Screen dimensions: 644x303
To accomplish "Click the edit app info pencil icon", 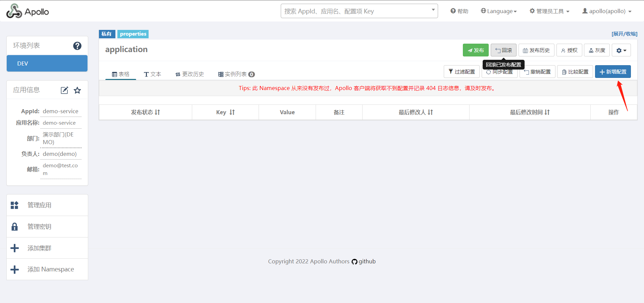I will tap(64, 90).
